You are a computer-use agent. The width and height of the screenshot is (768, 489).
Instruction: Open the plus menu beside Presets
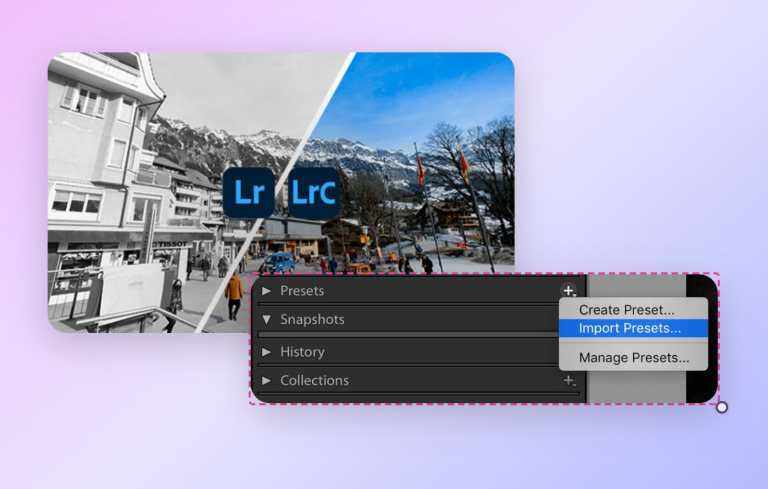click(x=569, y=291)
